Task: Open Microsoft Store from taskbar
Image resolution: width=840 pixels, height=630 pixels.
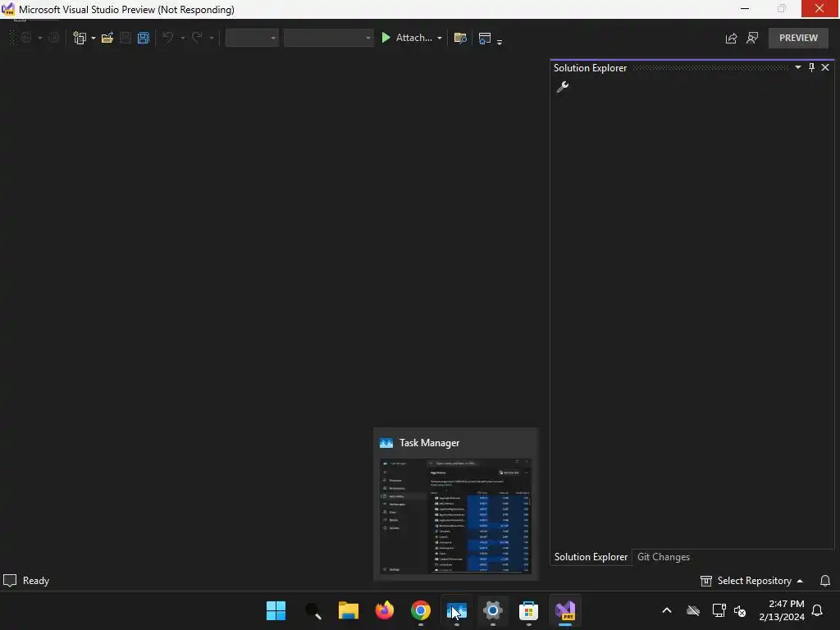Action: pos(528,610)
